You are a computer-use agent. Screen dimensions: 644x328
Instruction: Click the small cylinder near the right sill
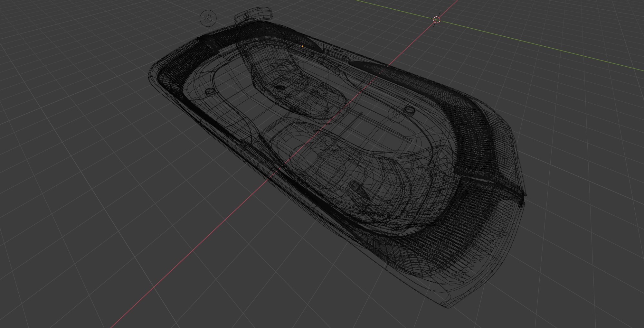(409, 110)
